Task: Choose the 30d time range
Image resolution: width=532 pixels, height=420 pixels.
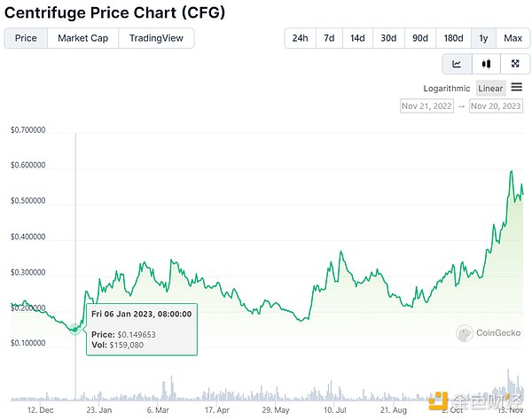Action: point(388,38)
